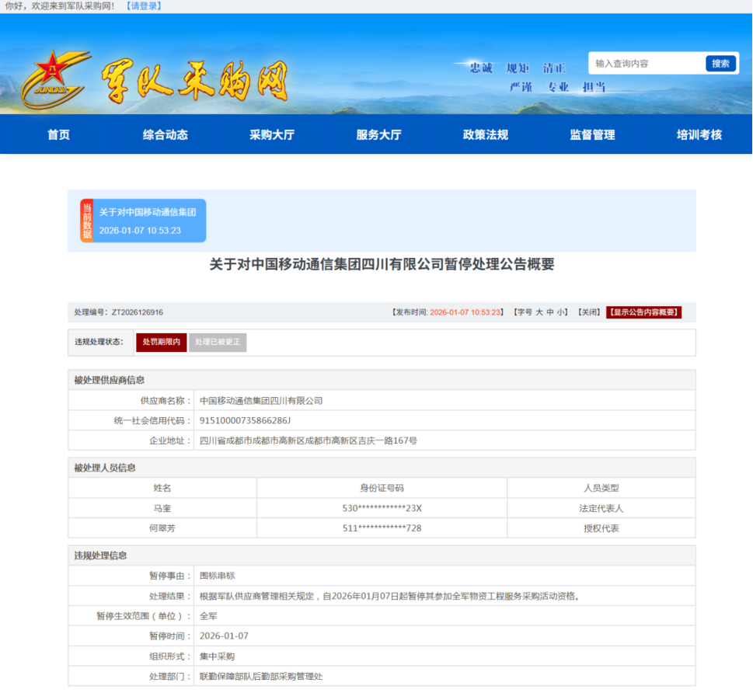Click the name cell 何翠芳
The height and width of the screenshot is (700, 753).
pos(162,528)
